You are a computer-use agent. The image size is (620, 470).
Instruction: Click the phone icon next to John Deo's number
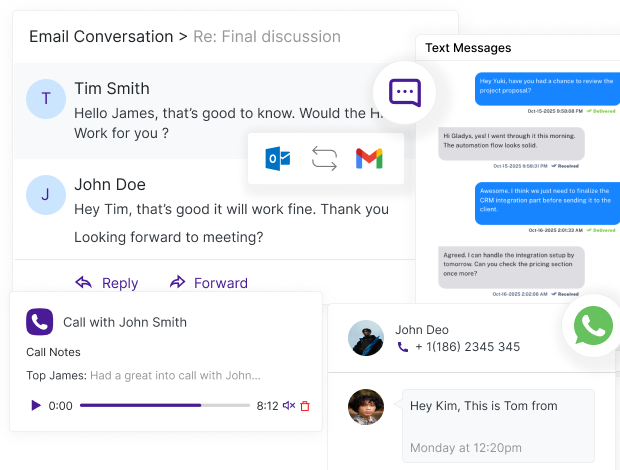(403, 347)
